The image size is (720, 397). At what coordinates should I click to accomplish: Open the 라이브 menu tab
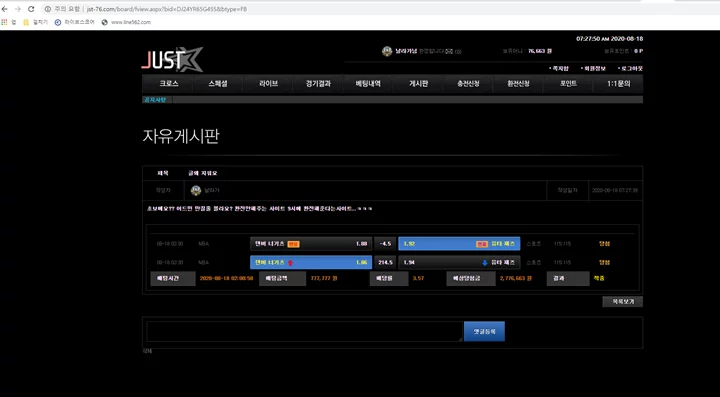click(268, 84)
